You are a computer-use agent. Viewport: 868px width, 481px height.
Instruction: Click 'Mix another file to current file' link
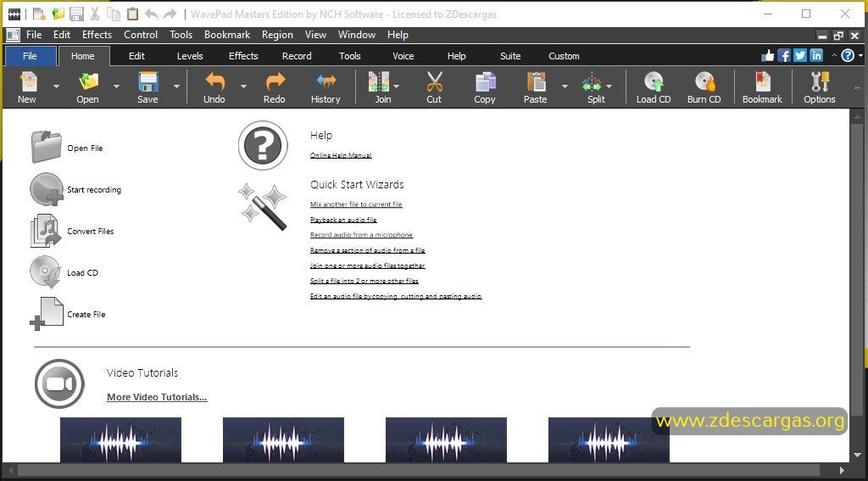[356, 204]
